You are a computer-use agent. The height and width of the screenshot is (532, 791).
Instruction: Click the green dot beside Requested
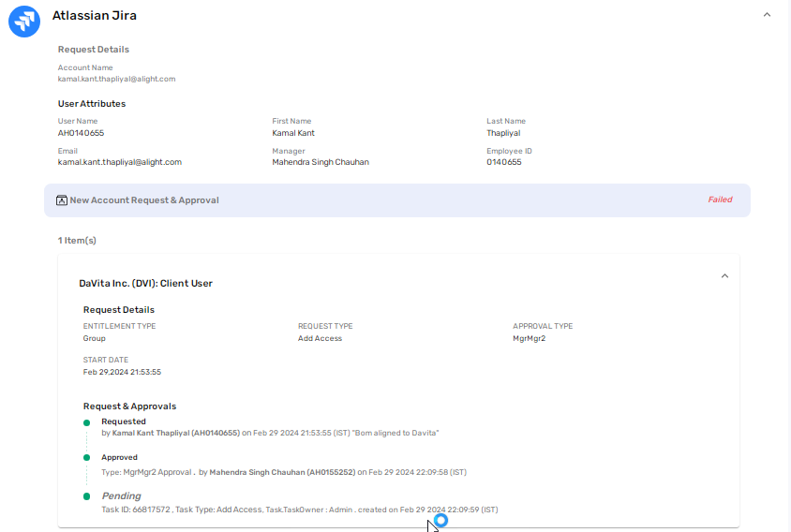pyautogui.click(x=87, y=422)
